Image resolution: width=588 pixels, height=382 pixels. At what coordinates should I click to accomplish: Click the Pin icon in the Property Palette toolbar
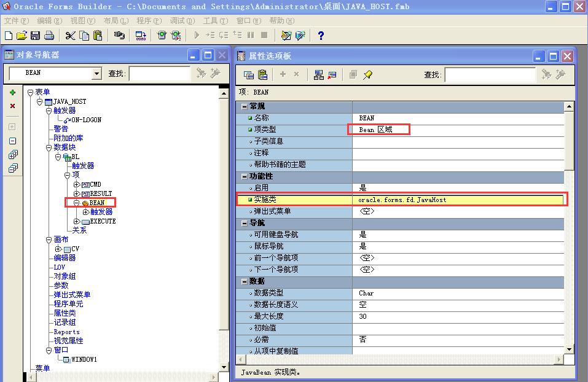[x=368, y=73]
